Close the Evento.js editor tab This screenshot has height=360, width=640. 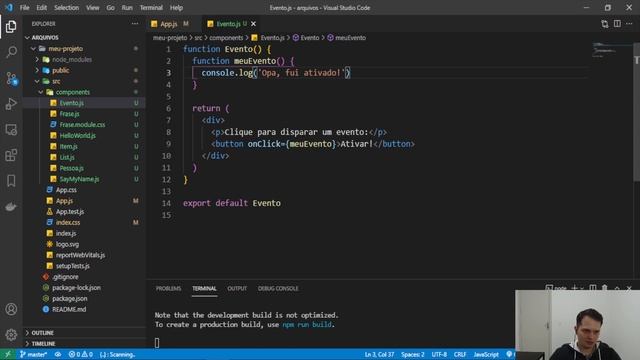(x=253, y=24)
